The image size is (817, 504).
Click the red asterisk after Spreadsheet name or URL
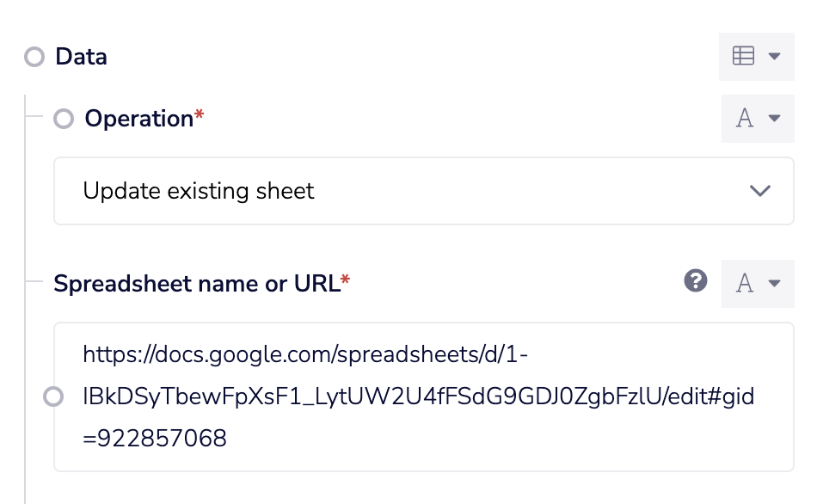click(346, 282)
